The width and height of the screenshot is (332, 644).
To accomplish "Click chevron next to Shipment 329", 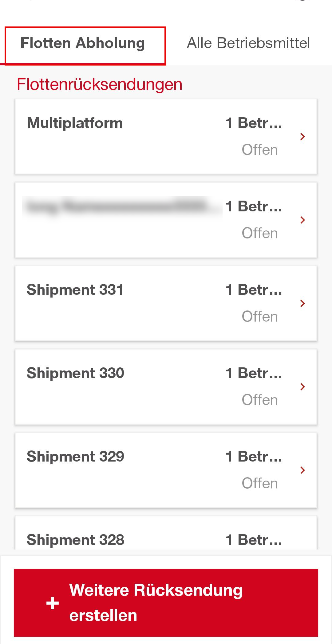I will coord(302,470).
